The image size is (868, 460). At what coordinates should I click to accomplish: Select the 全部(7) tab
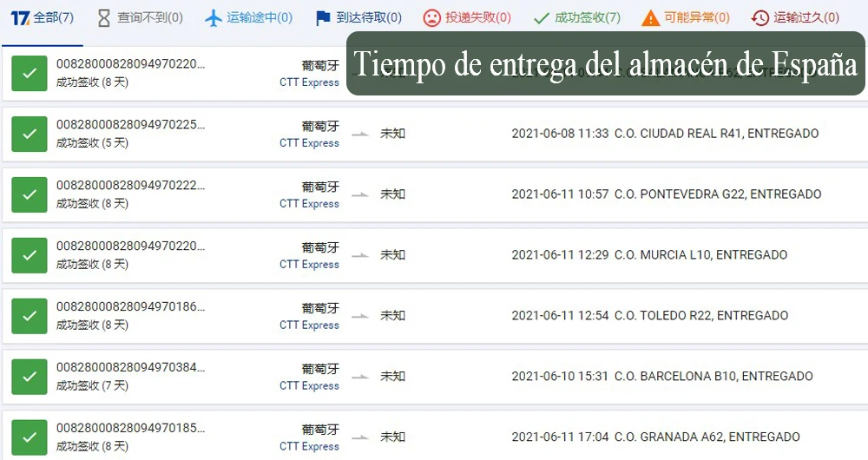[42, 17]
